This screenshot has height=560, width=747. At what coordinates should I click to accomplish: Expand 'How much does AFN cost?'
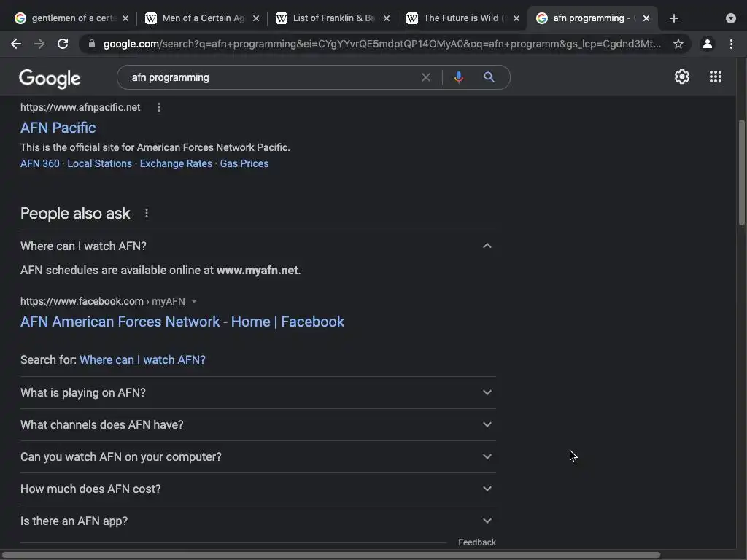(x=258, y=489)
